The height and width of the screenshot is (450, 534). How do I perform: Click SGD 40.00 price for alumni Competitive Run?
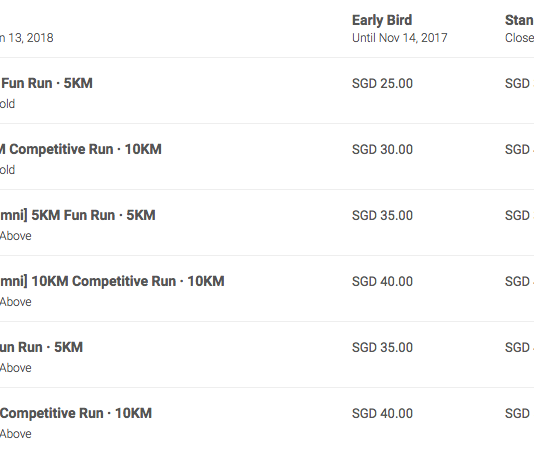click(382, 282)
